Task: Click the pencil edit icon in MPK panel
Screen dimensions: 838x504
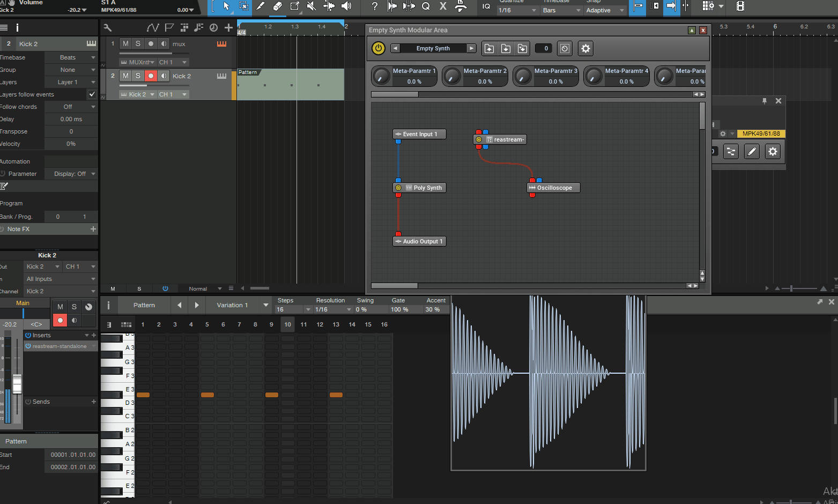Action: [752, 152]
